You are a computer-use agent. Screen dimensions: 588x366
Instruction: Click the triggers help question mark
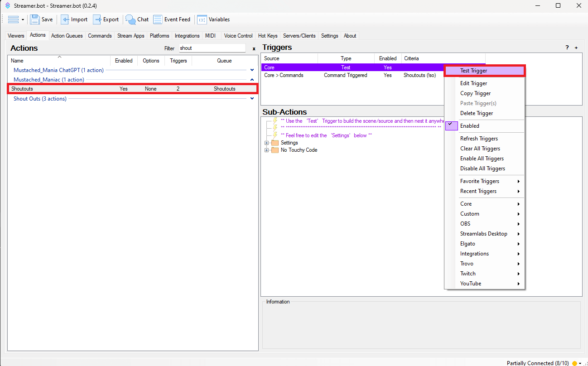(x=567, y=48)
